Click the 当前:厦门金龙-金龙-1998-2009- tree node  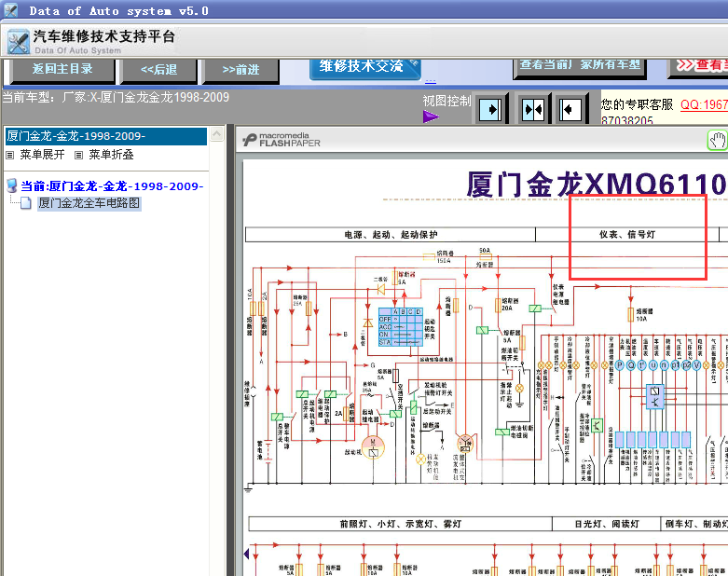coord(112,186)
